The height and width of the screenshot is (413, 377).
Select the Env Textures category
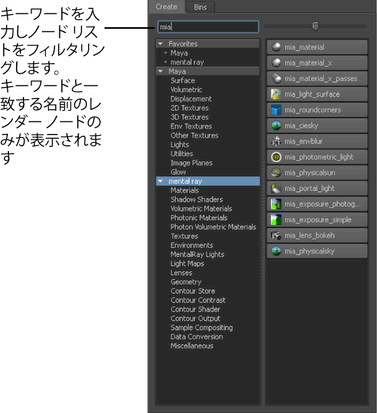click(x=191, y=126)
